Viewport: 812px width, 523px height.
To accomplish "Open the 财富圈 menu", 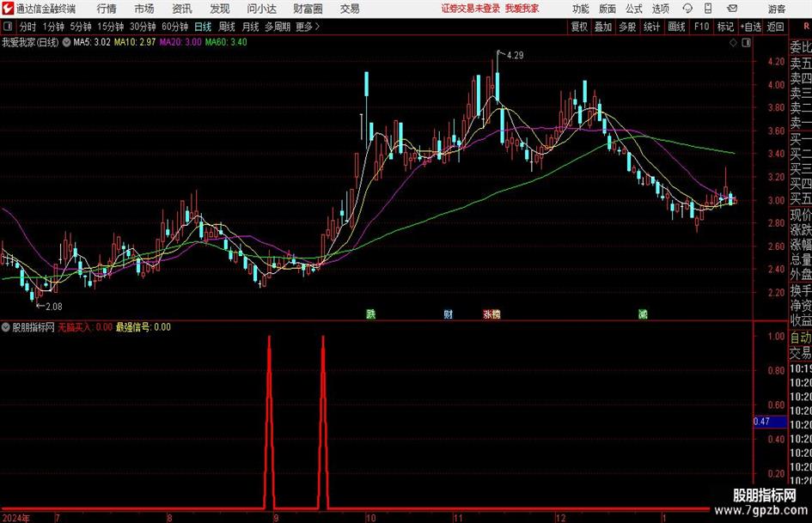I will (308, 9).
